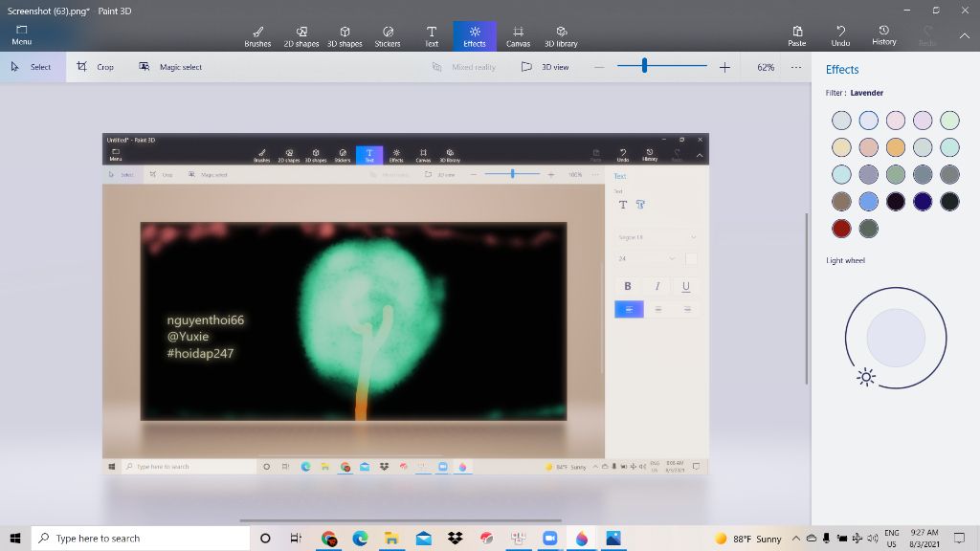Open Cortana circle on taskbar
The width and height of the screenshot is (980, 551).
click(265, 538)
